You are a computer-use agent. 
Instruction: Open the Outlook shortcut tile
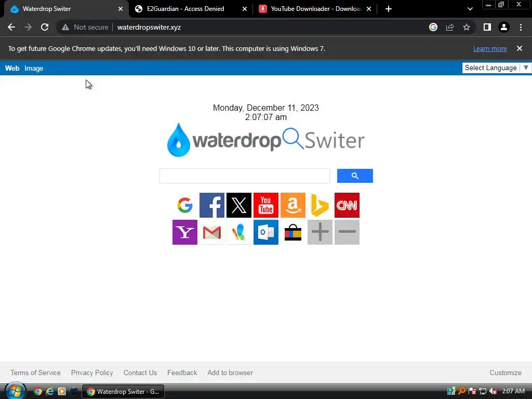266,232
